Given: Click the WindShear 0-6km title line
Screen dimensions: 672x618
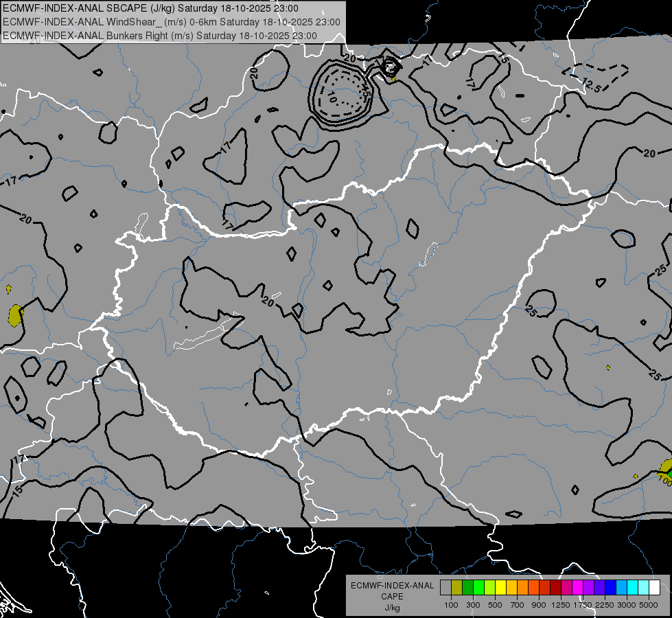Looking at the screenshot, I should 172,22.
